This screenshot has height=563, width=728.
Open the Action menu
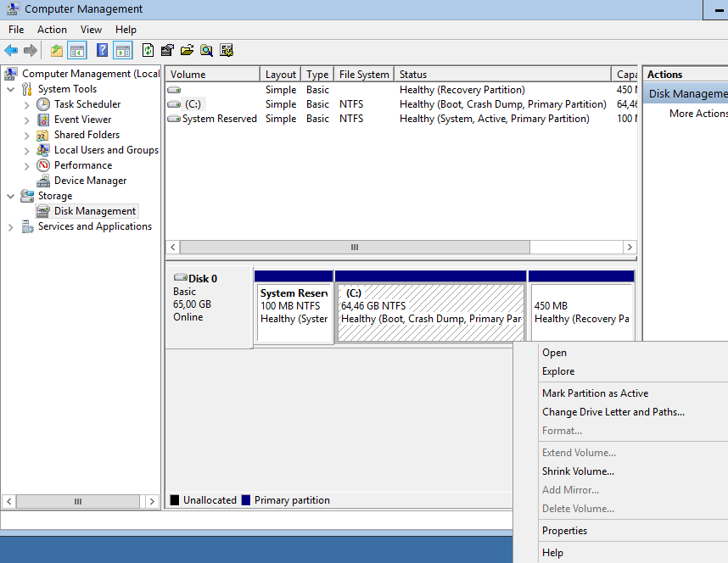point(52,30)
